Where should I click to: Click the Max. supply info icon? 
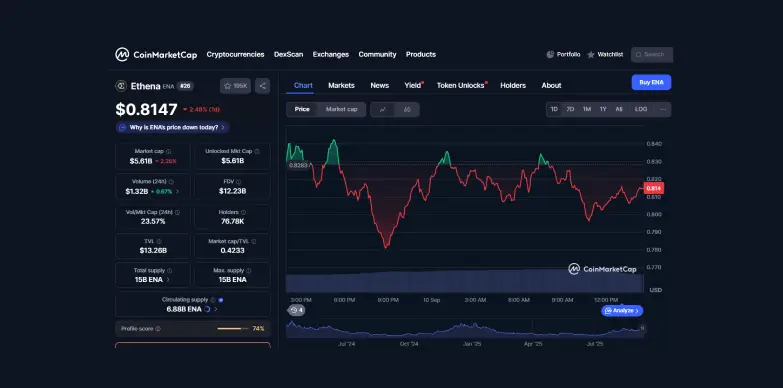point(248,271)
